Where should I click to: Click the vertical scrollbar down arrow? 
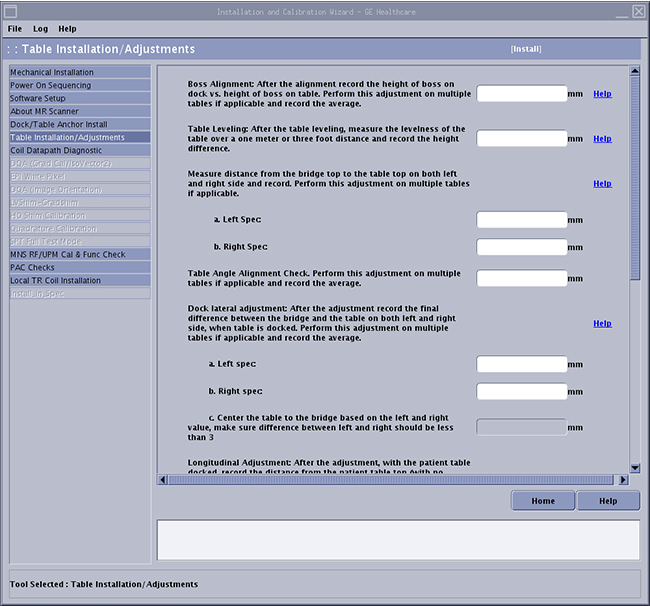(x=634, y=467)
